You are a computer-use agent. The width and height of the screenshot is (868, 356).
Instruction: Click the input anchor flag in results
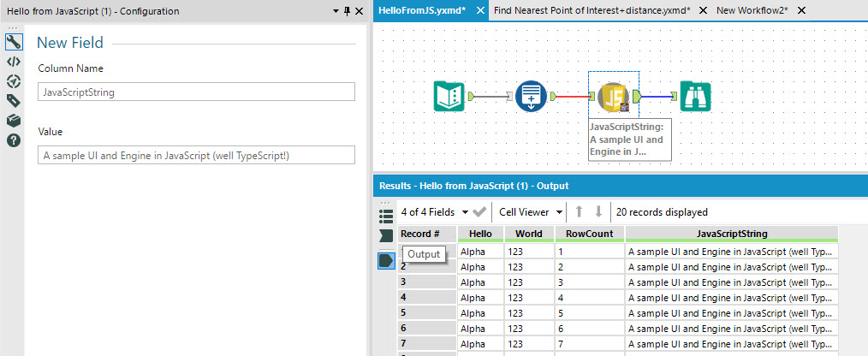click(386, 236)
